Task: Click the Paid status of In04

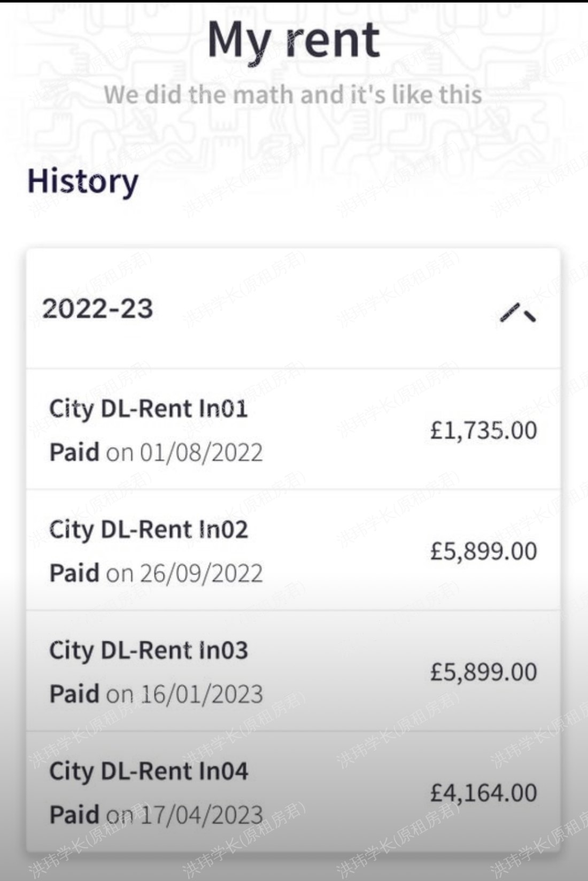Action: pyautogui.click(x=74, y=815)
